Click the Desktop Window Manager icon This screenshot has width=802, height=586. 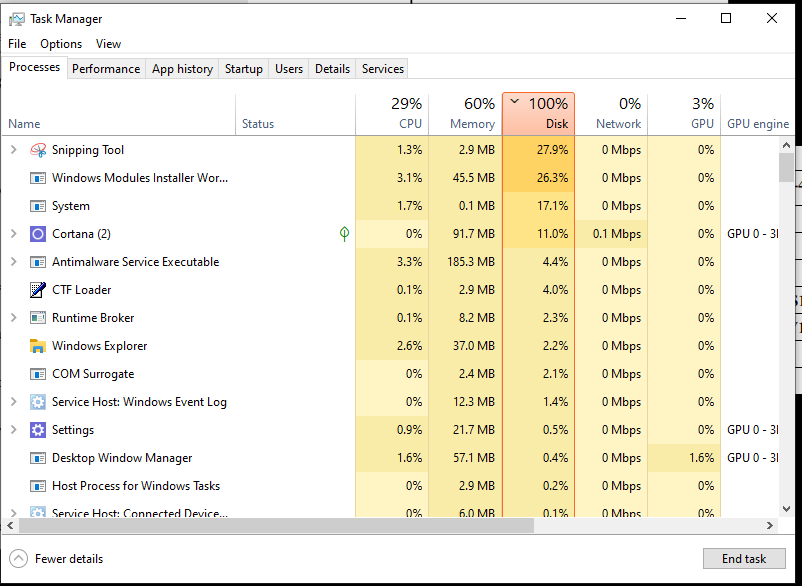pos(38,458)
